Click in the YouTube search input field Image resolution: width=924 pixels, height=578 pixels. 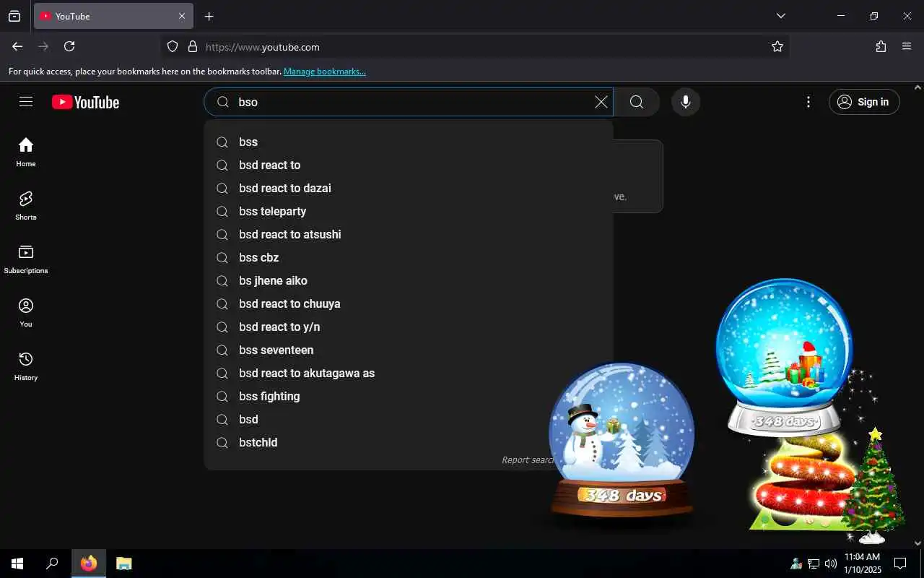click(x=411, y=102)
